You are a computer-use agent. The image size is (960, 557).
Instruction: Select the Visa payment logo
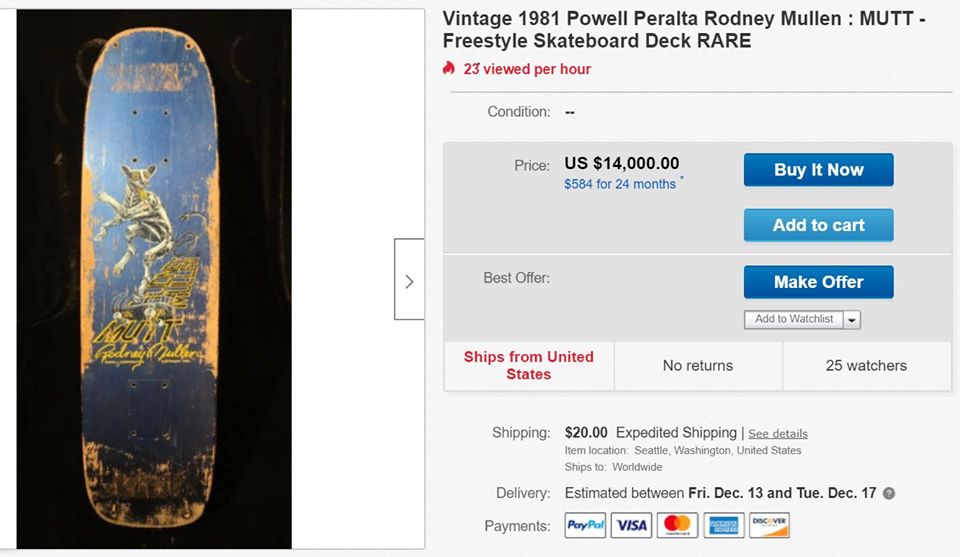[x=631, y=525]
